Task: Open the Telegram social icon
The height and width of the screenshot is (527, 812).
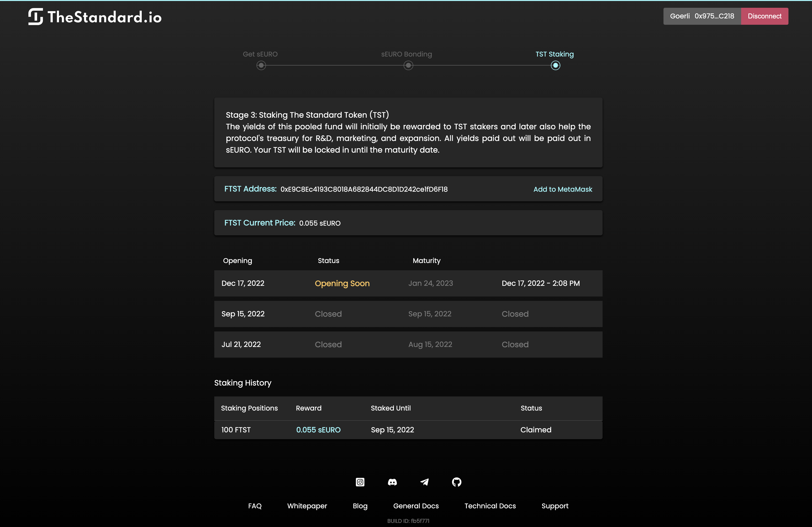Action: pos(424,482)
